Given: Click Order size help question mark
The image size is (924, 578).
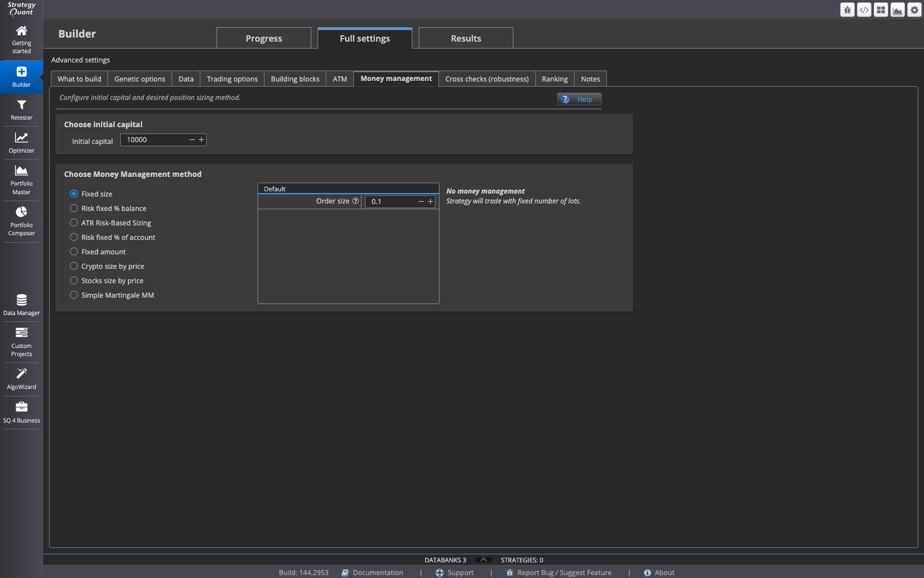Looking at the screenshot, I should 356,201.
